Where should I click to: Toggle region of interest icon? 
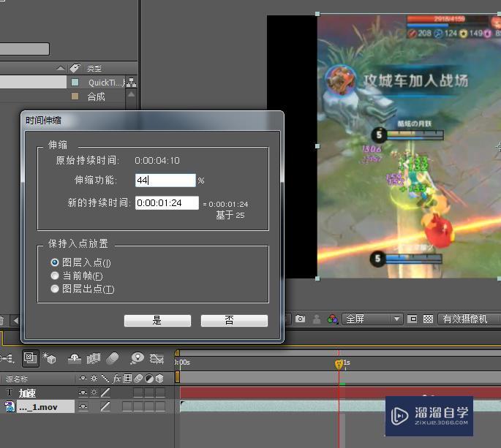(413, 319)
